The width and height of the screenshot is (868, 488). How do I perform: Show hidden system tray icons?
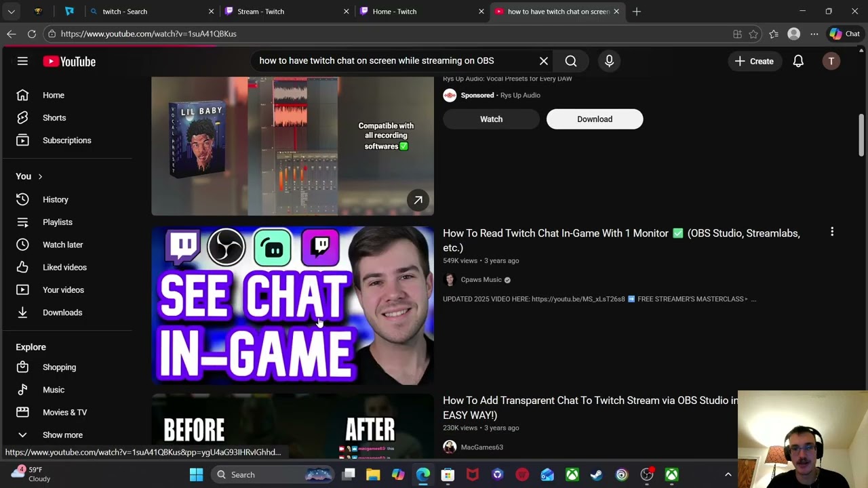(x=728, y=475)
